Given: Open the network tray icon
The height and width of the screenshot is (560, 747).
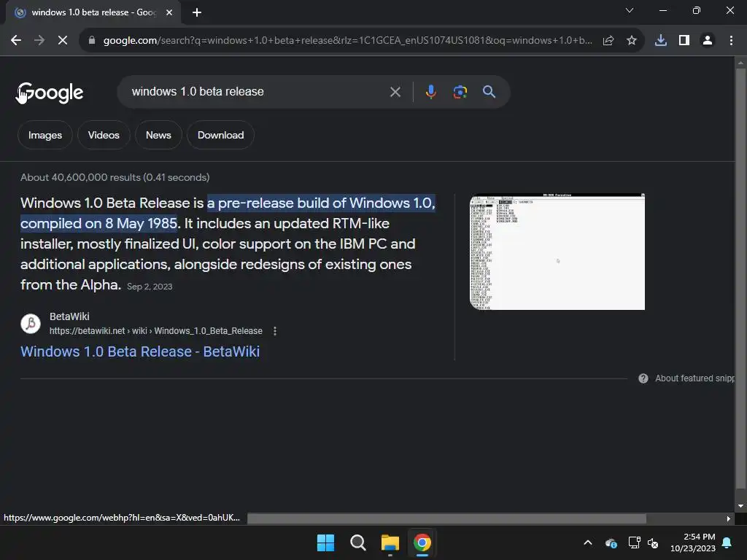Looking at the screenshot, I should tap(634, 542).
